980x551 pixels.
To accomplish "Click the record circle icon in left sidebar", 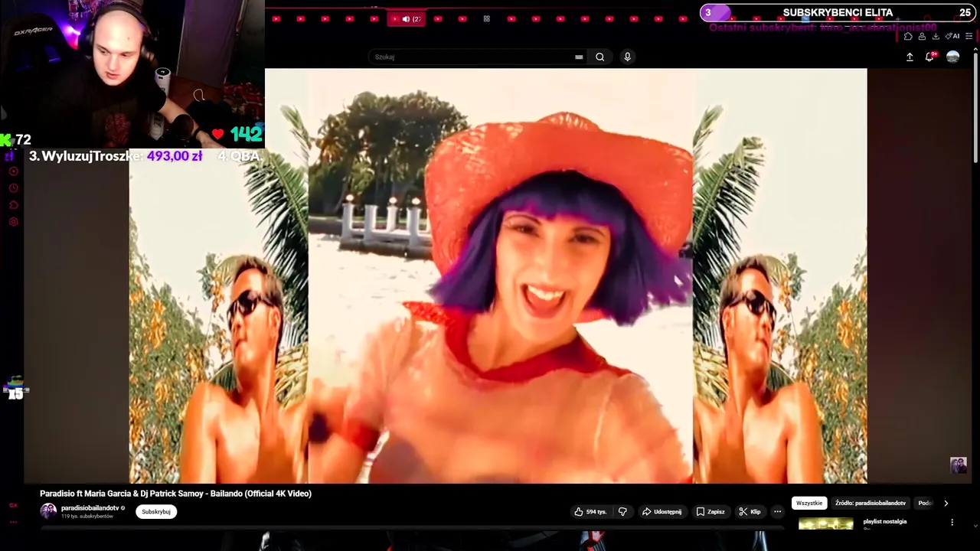I will tap(13, 171).
